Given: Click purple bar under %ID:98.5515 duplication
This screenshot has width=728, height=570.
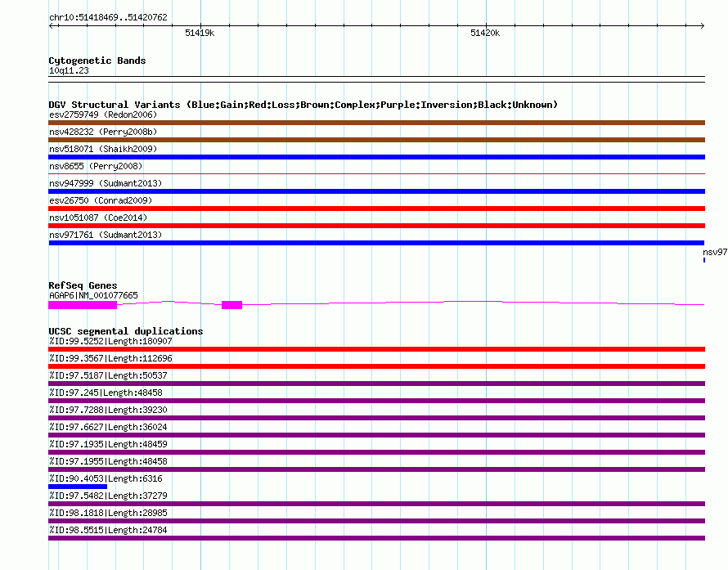Looking at the screenshot, I should pyautogui.click(x=376, y=538).
